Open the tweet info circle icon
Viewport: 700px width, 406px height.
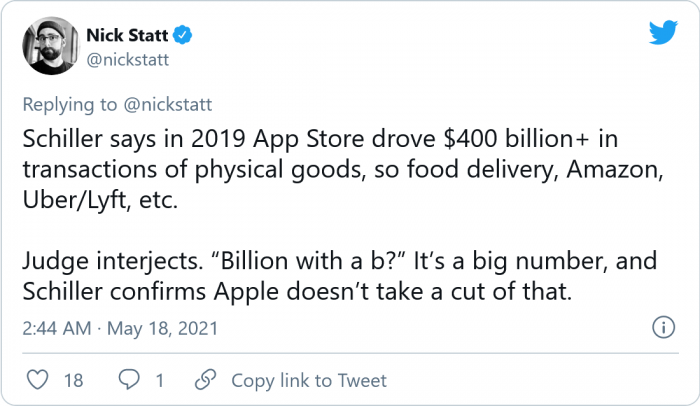[x=661, y=327]
